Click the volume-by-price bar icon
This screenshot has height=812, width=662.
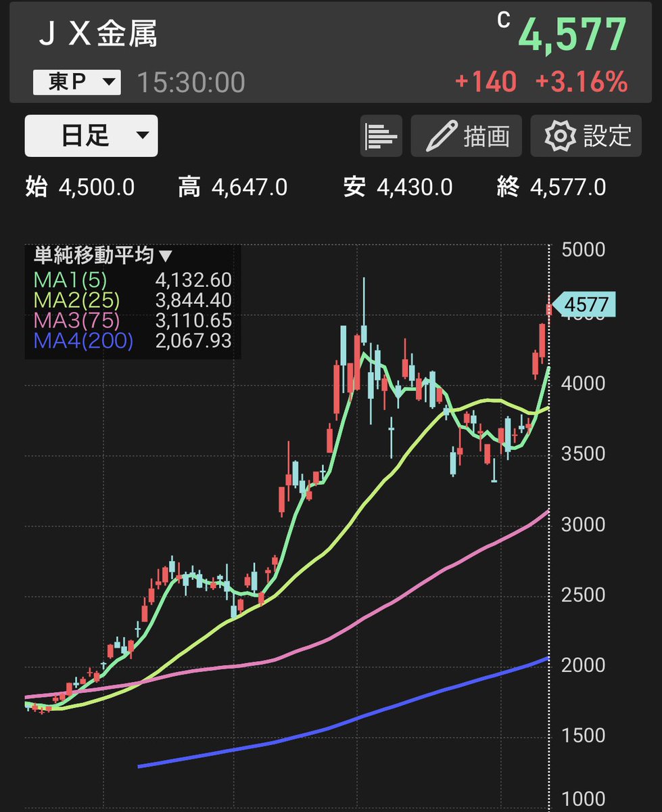[381, 136]
